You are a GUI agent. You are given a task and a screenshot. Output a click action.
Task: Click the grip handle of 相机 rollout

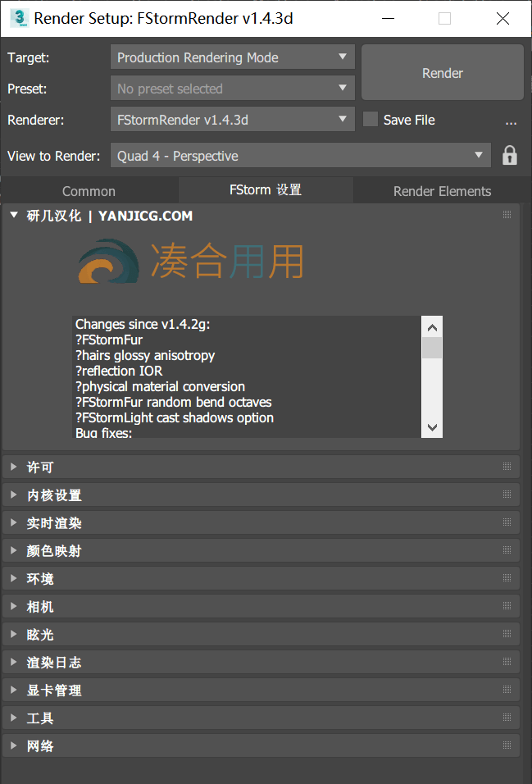coord(507,606)
